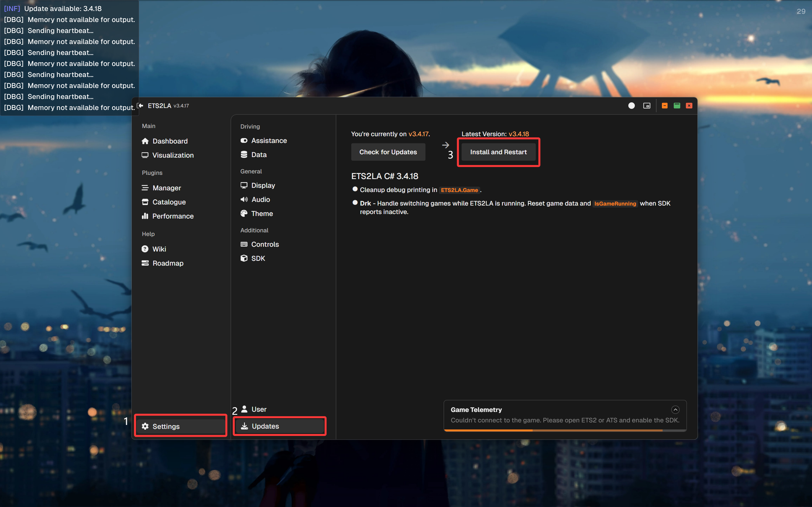Minimize ETS2LA with the orange button
Viewport: 812px width, 507px height.
(664, 106)
